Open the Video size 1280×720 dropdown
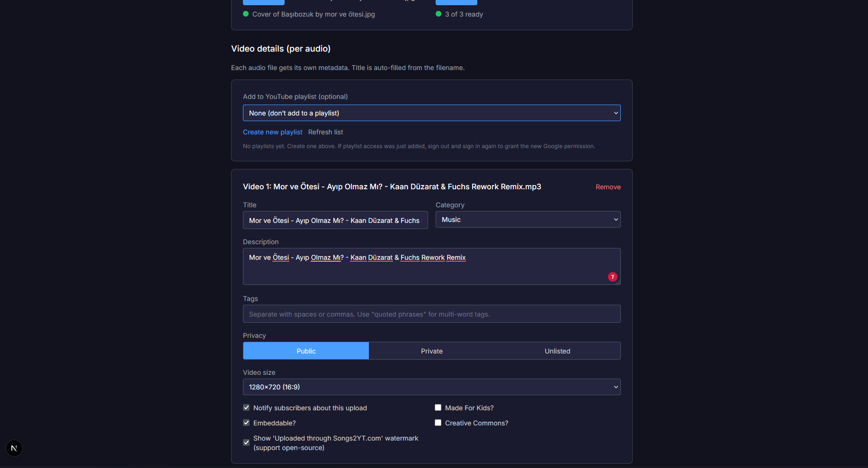 click(432, 387)
